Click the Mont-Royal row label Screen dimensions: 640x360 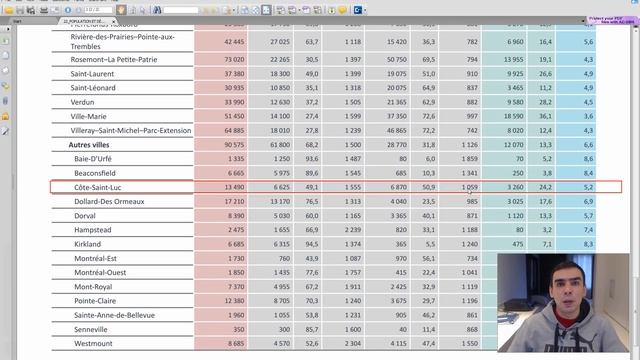pos(93,287)
